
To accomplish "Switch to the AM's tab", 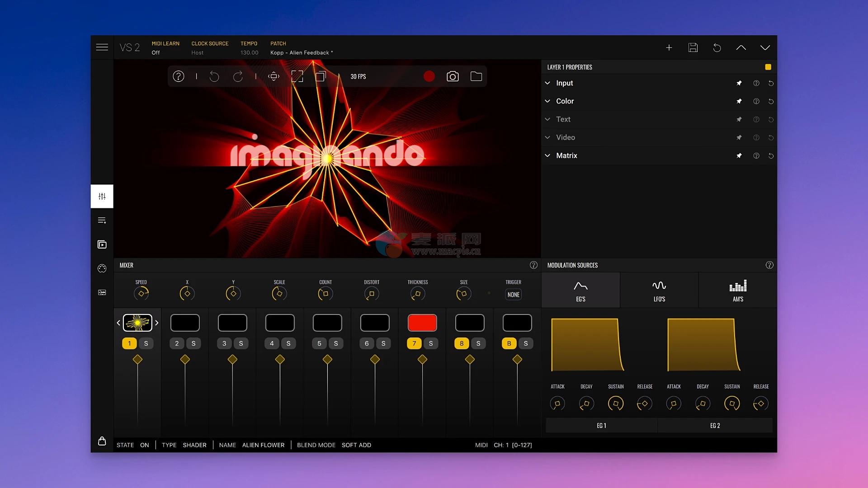I will click(738, 291).
